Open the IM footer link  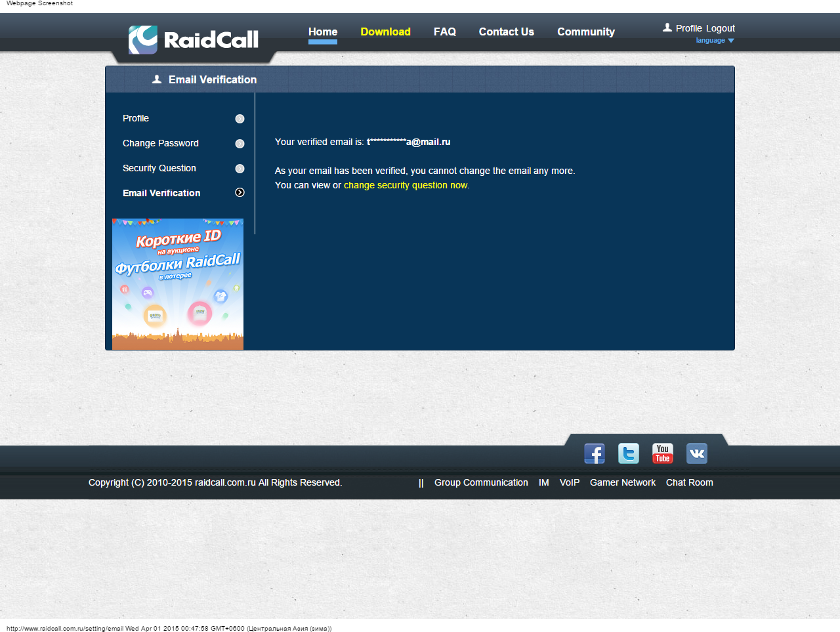click(544, 482)
